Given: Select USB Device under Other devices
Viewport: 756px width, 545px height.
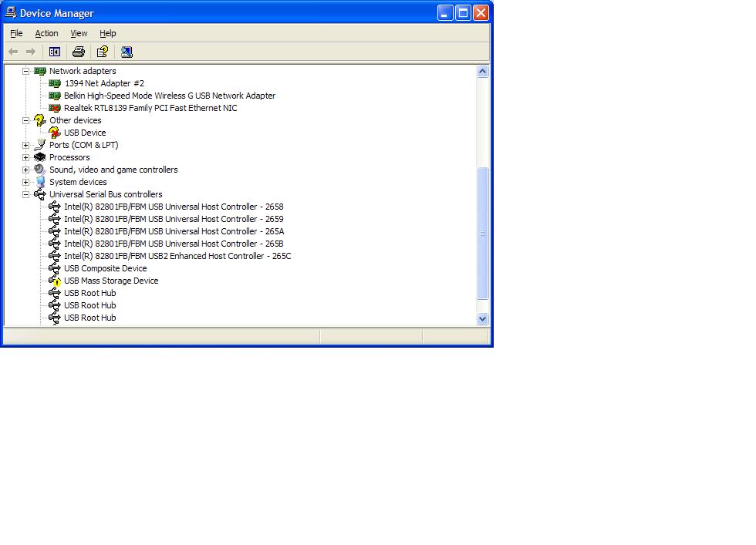Looking at the screenshot, I should (x=85, y=133).
